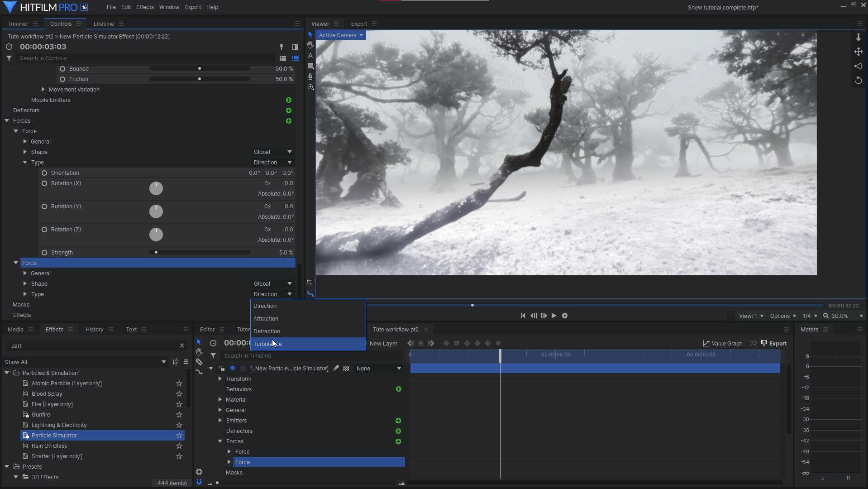The height and width of the screenshot is (489, 868).
Task: Expand the second Force's General section
Action: pos(25,273)
